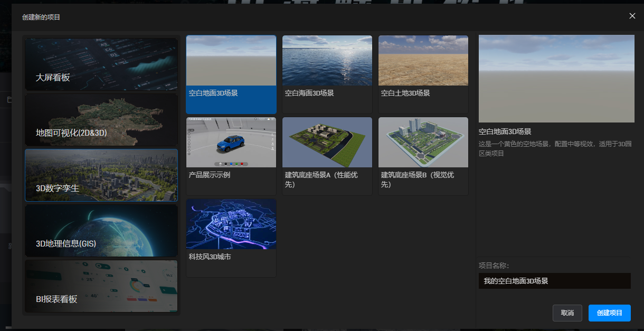This screenshot has width=644, height=331.
Task: Open the 地图可视化(2D&3D) category
Action: tap(101, 120)
